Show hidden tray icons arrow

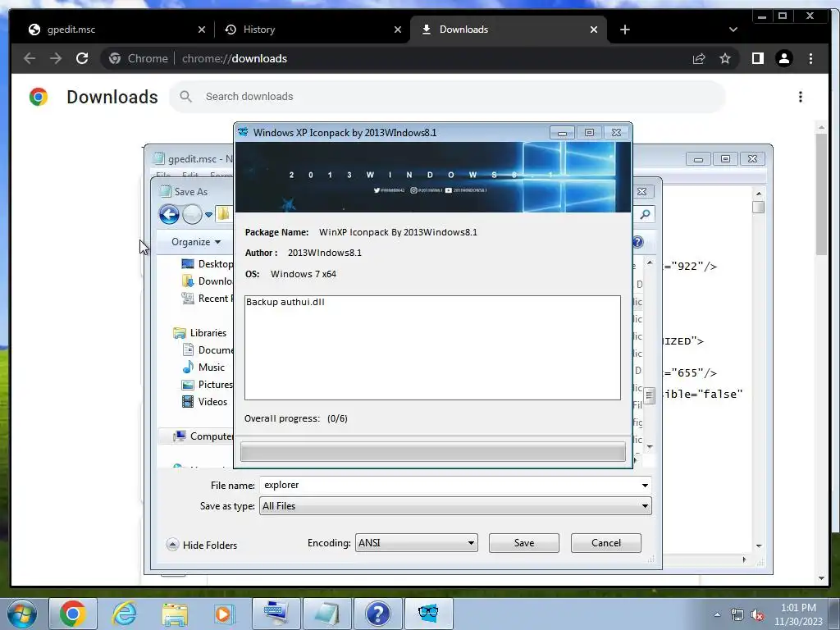pos(717,614)
